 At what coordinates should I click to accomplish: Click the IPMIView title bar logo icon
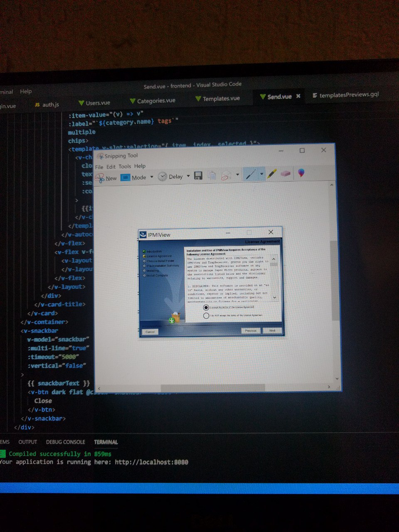(143, 235)
